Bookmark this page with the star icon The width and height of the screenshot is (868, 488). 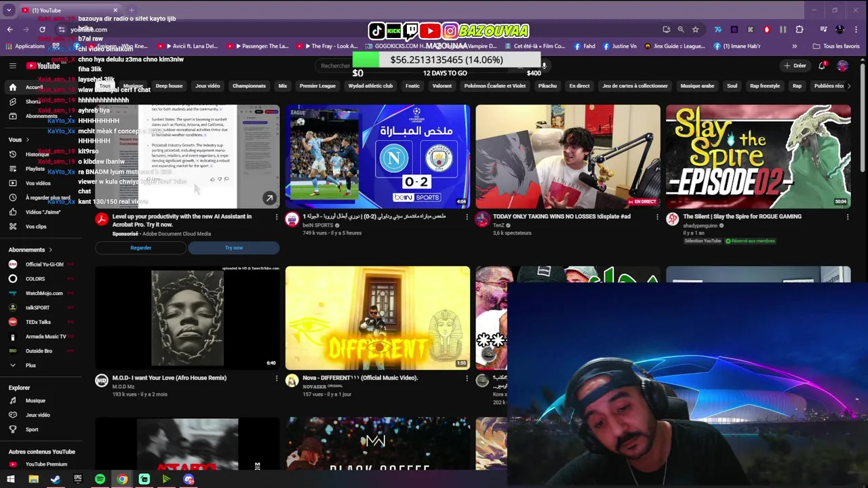(695, 30)
